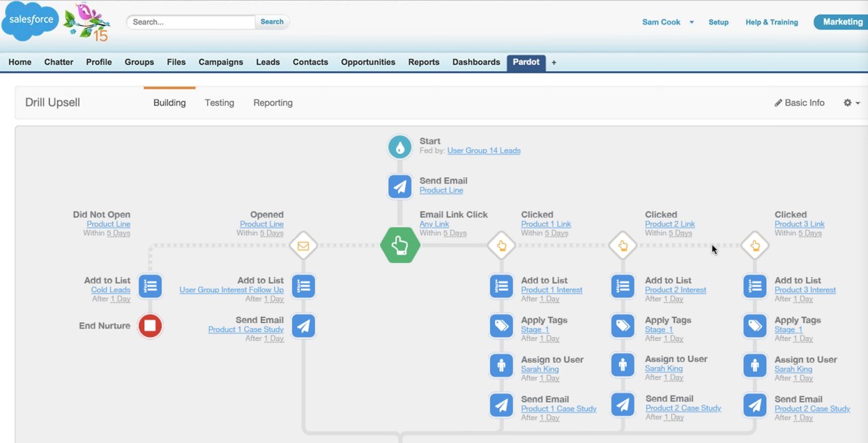Open the User Group 14 Leads link
The height and width of the screenshot is (443, 868).
[484, 151]
